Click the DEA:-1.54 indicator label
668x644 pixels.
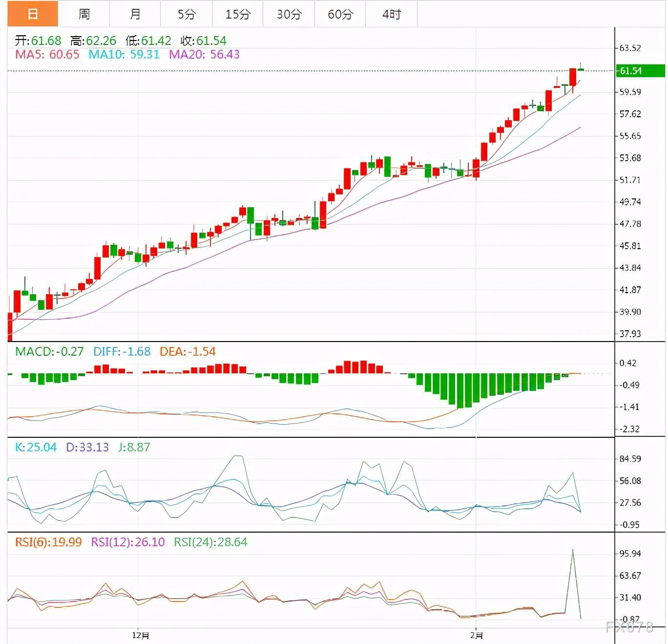pyautogui.click(x=188, y=351)
